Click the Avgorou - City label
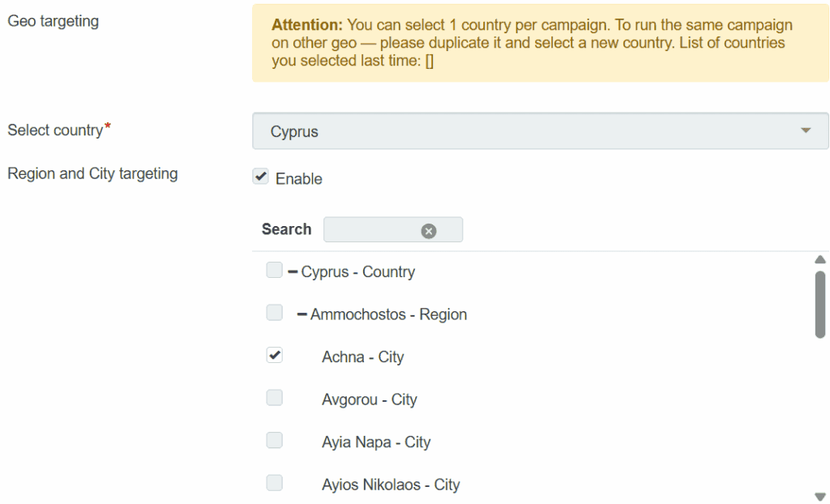This screenshot has width=830, height=504. coord(369,399)
